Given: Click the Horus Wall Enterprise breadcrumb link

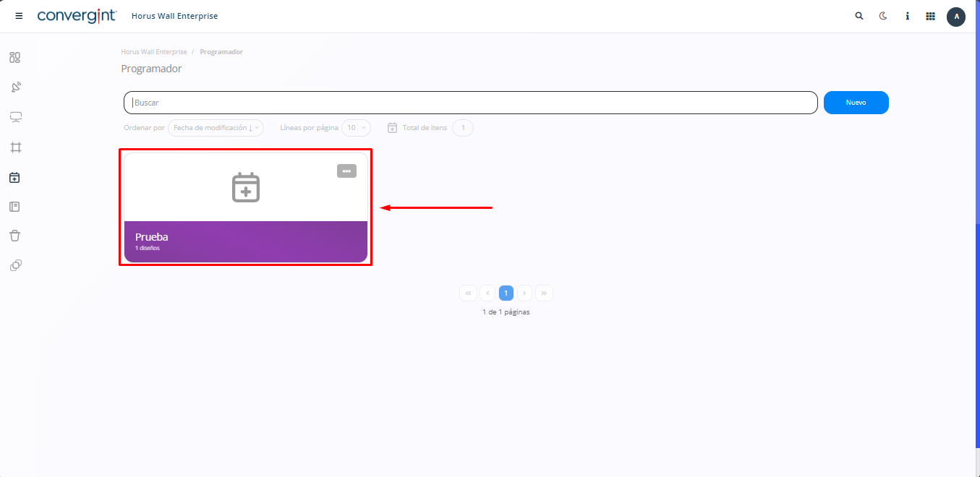Looking at the screenshot, I should pyautogui.click(x=153, y=52).
